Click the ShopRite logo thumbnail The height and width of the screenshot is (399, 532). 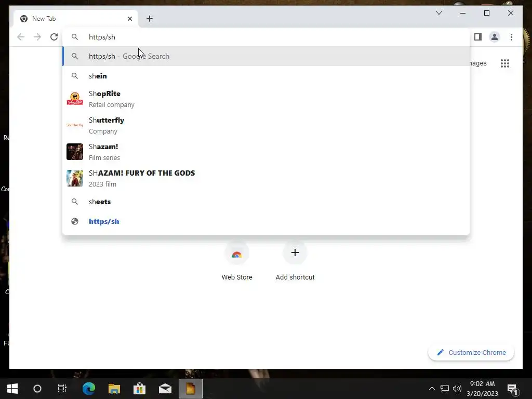[x=75, y=99]
